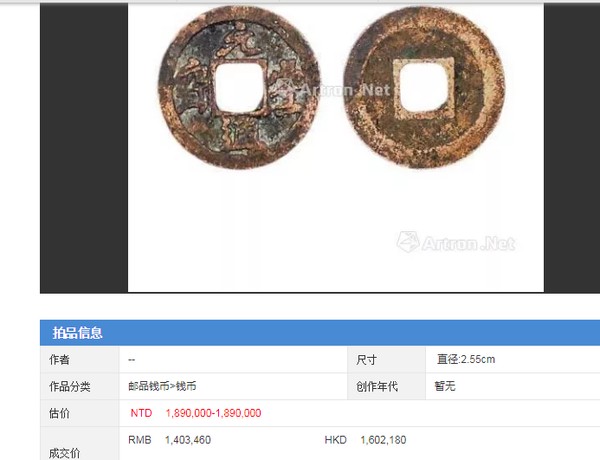This screenshot has height=460, width=600.
Task: Click the dark right margin of image viewer
Action: point(572,148)
